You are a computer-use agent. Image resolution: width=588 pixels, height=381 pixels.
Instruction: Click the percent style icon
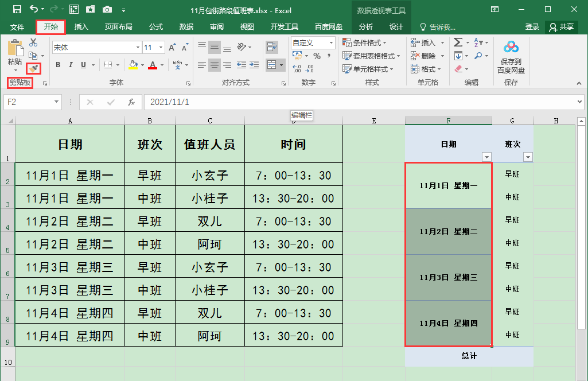point(317,56)
